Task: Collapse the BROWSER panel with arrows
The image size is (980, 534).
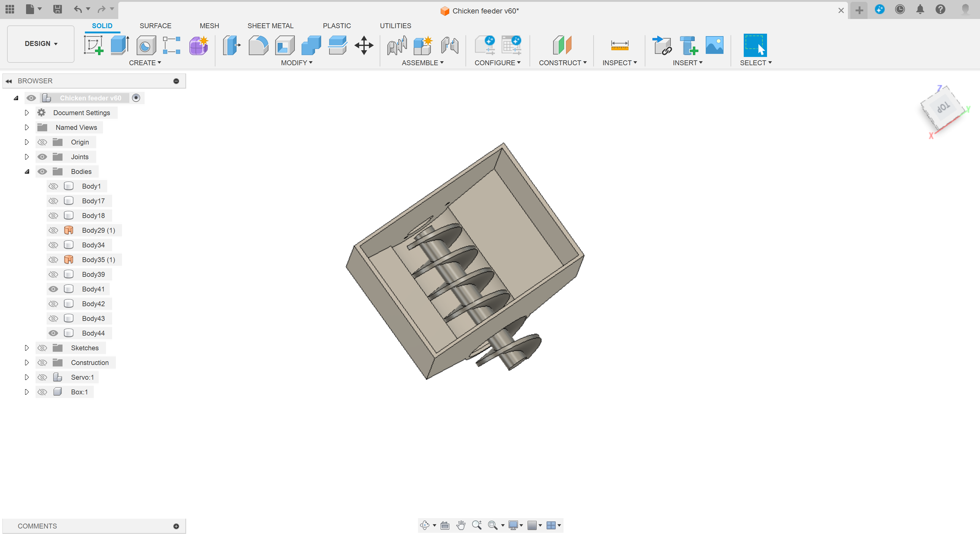Action: click(9, 81)
